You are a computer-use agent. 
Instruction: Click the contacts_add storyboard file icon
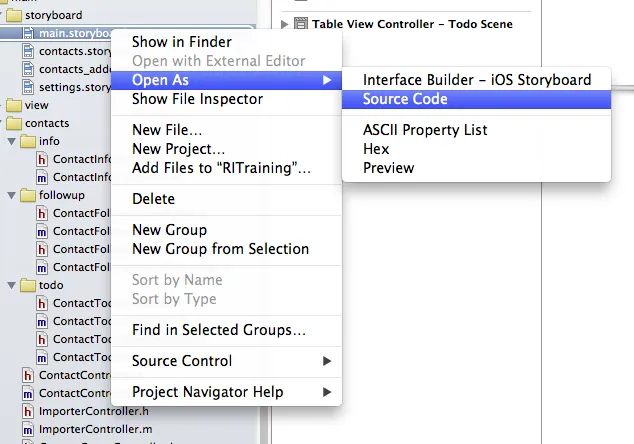tap(28, 69)
